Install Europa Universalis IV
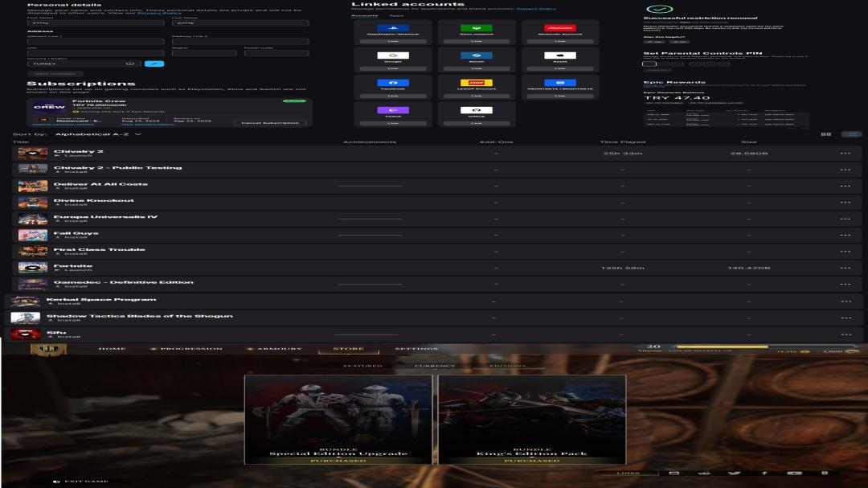868x488 pixels. click(x=71, y=221)
